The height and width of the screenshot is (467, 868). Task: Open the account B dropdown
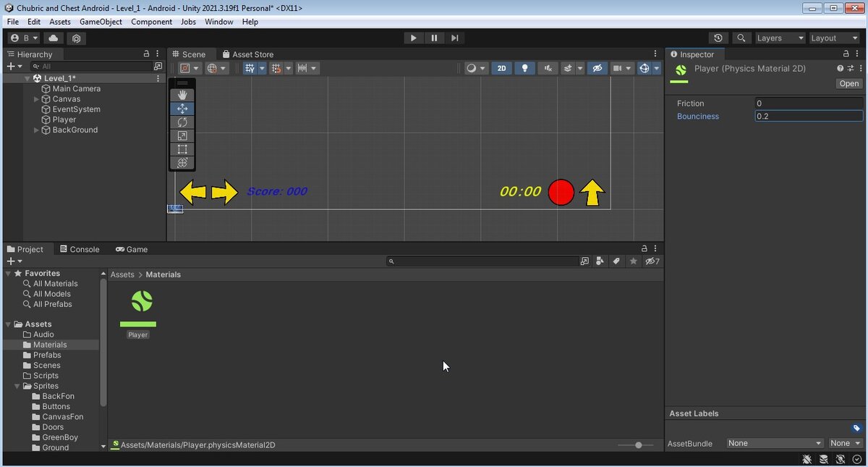tap(25, 38)
